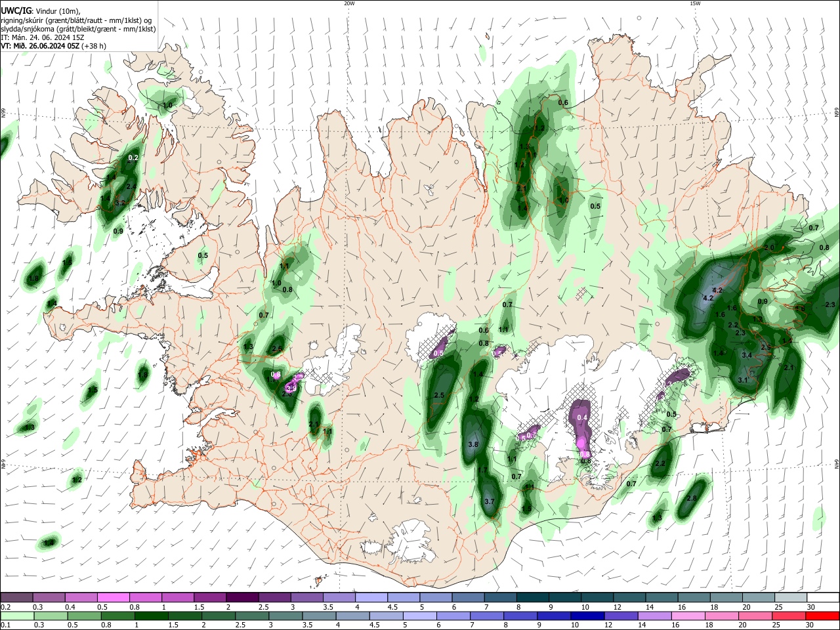This screenshot has width=840, height=630.
Task: Click the 0.2 value in the Westfjords
Action: click(133, 157)
